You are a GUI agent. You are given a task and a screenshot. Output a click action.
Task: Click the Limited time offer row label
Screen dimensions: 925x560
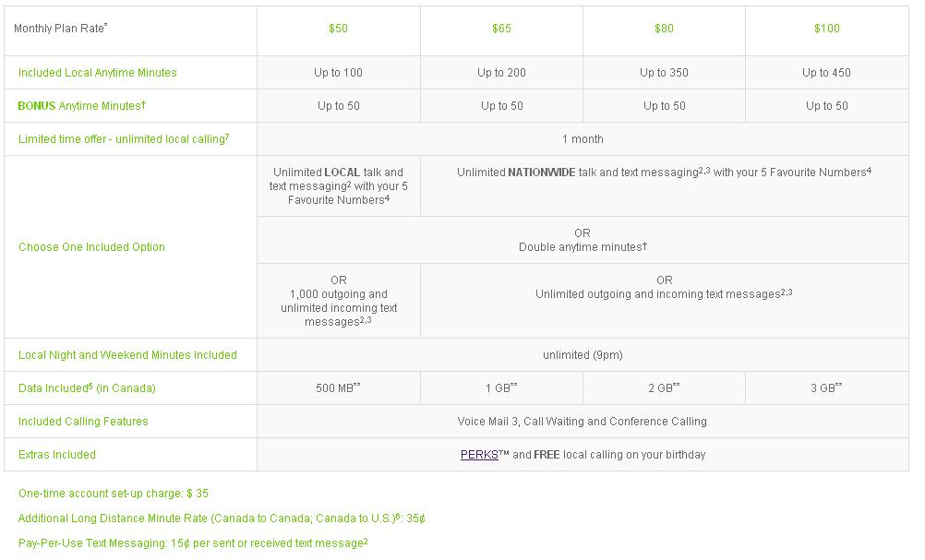pos(123,139)
